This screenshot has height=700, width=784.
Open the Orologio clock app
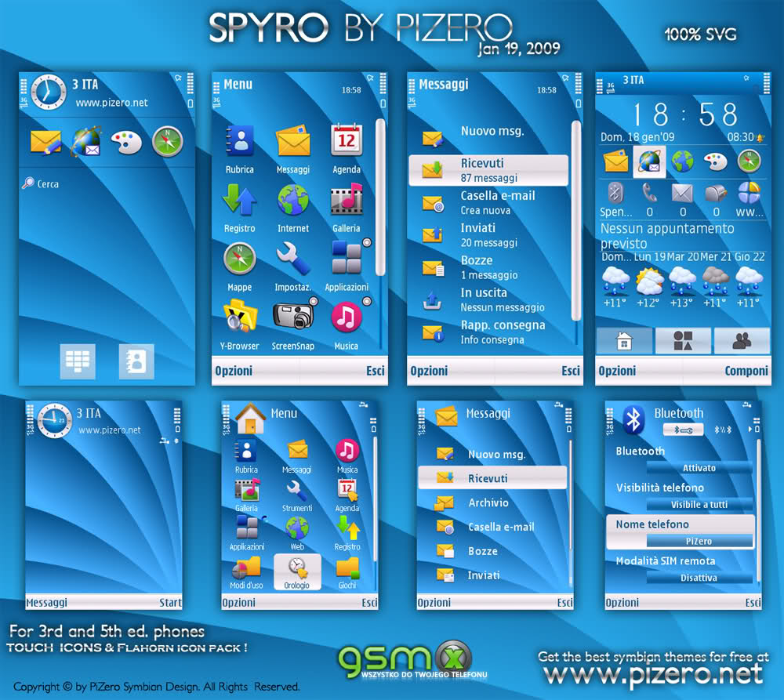coord(297,570)
